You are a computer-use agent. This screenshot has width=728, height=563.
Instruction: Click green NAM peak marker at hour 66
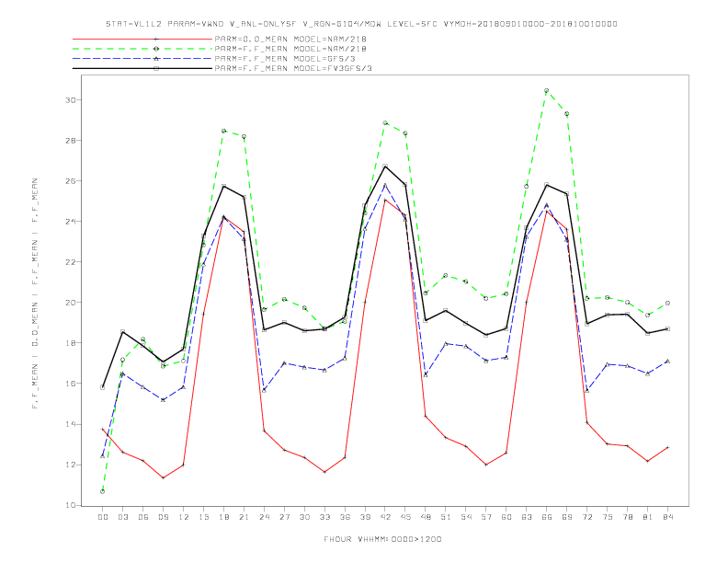click(x=547, y=90)
